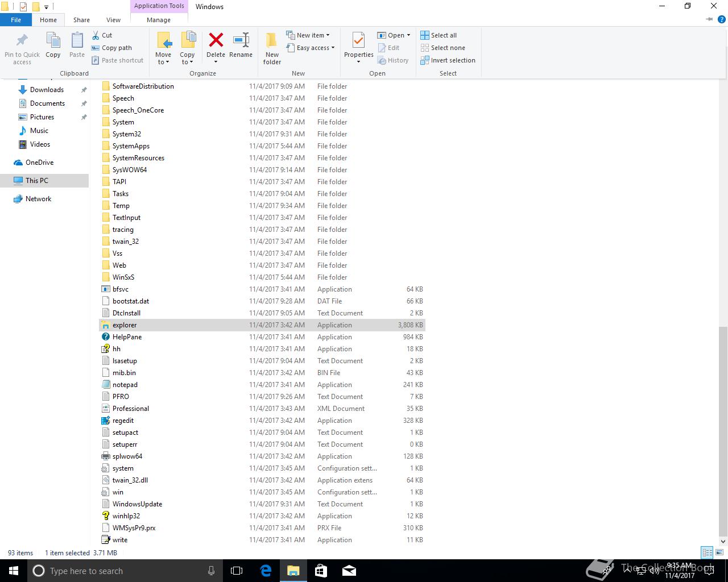Viewport: 728px width, 582px height.
Task: Open Mail app on taskbar
Action: point(349,571)
